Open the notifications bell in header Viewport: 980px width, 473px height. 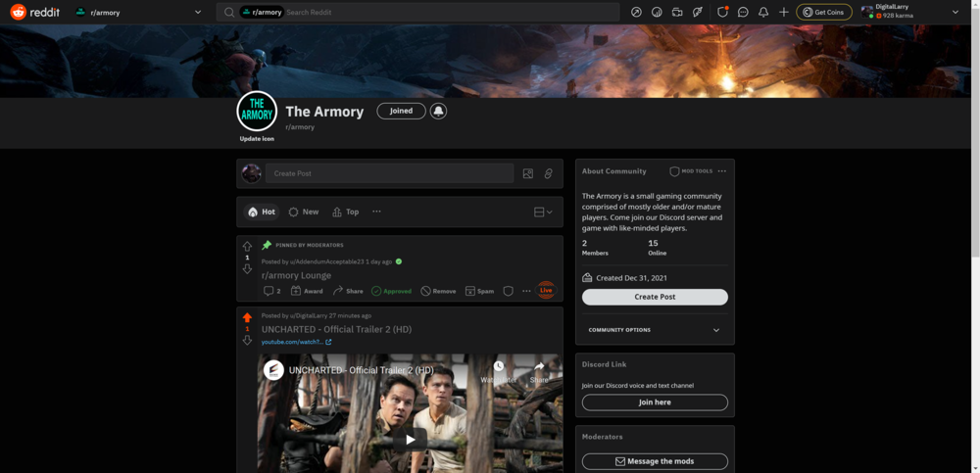(763, 12)
